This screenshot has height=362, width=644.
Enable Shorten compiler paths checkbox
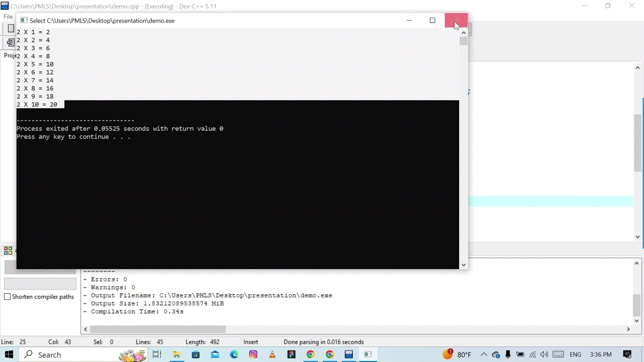point(8,297)
